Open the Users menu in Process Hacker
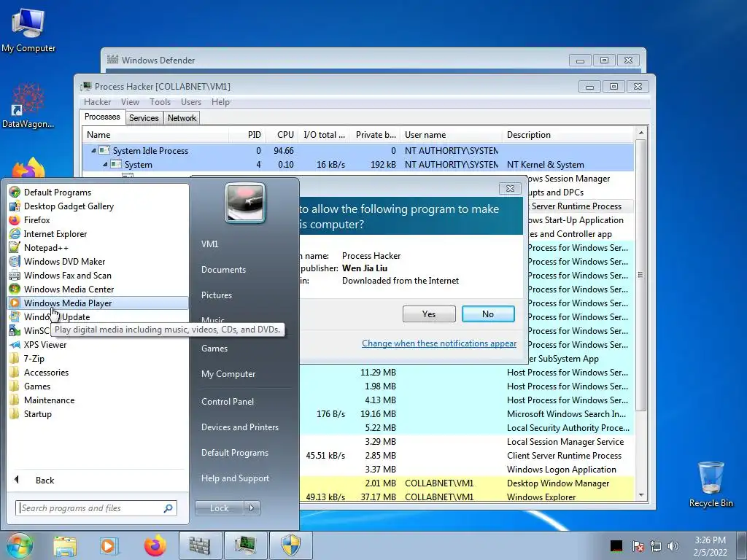This screenshot has width=747, height=560. 190,102
